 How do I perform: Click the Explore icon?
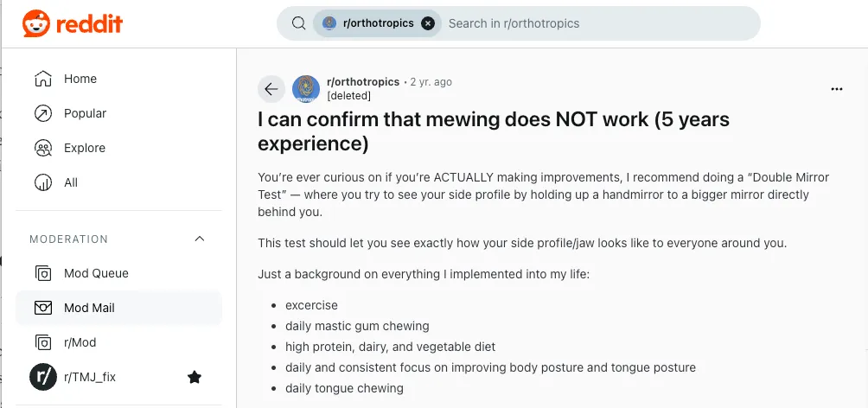[x=43, y=148]
